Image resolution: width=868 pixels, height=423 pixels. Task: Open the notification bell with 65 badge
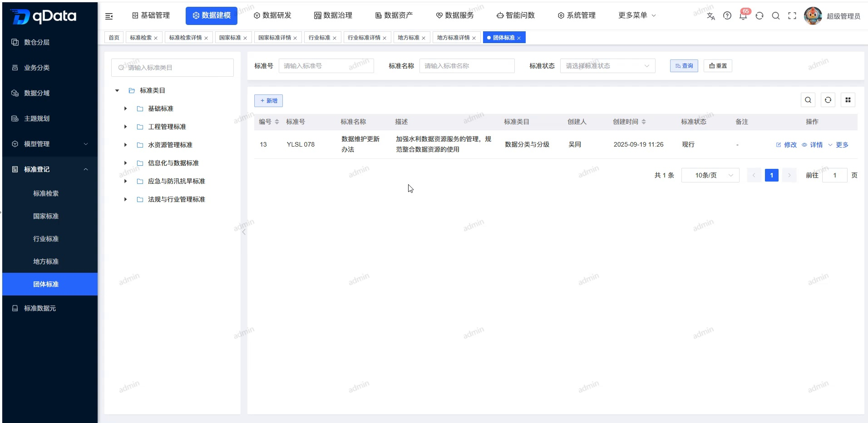coord(744,15)
